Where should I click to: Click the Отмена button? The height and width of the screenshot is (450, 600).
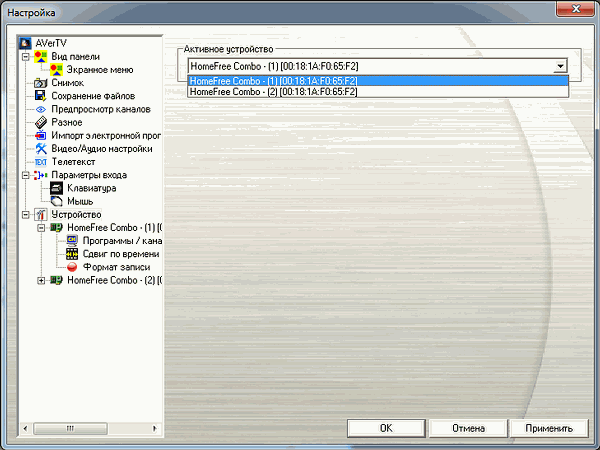tap(468, 428)
